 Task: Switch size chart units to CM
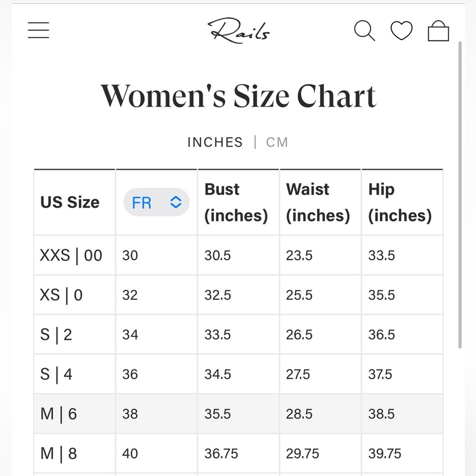277,142
